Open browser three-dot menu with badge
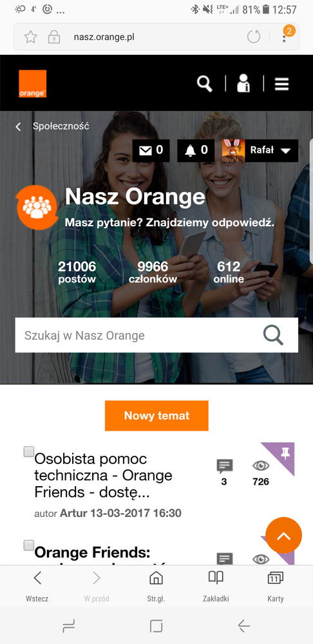This screenshot has width=313, height=644. click(x=285, y=36)
